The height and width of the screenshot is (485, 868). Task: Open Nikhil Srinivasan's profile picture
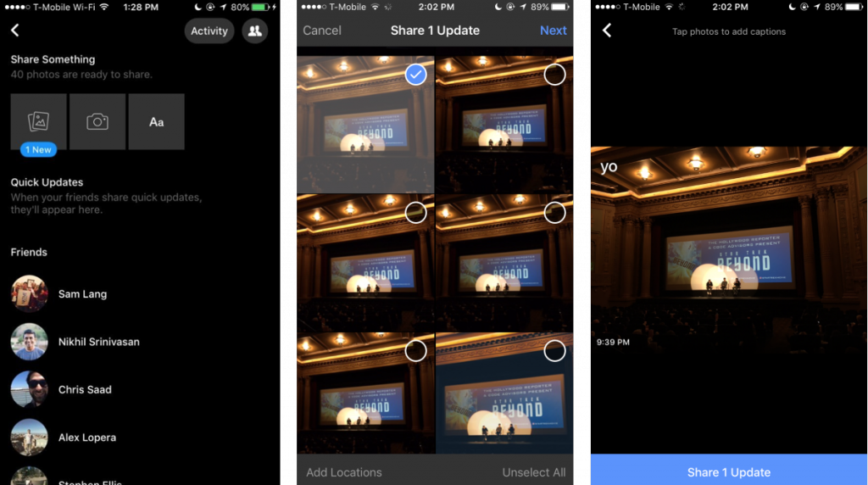[29, 342]
